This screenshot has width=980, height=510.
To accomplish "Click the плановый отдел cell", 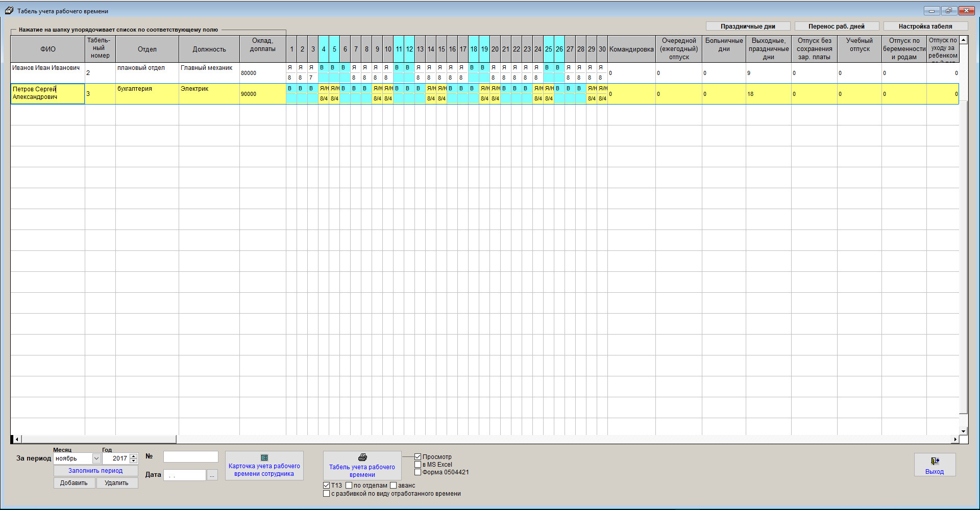I will tap(147, 73).
